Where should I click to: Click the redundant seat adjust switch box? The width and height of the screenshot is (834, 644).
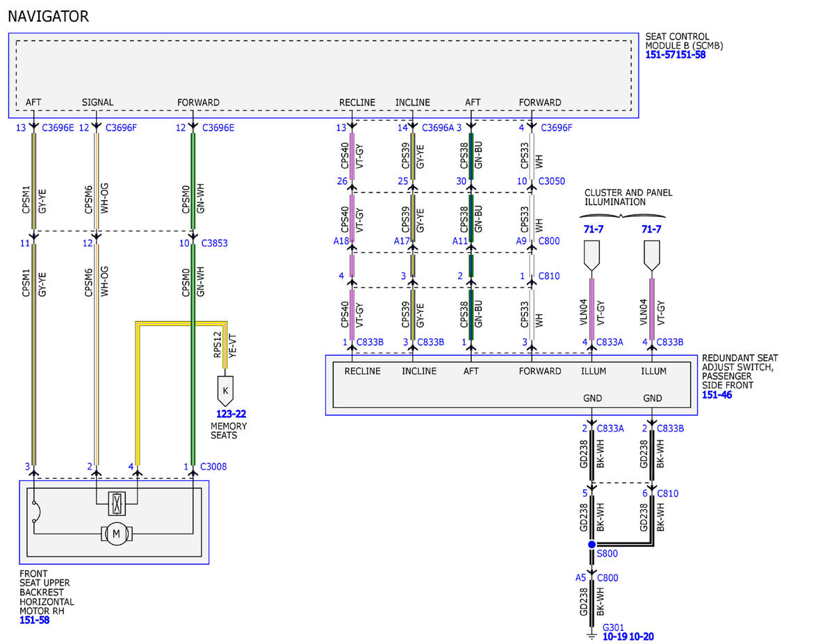(512, 385)
